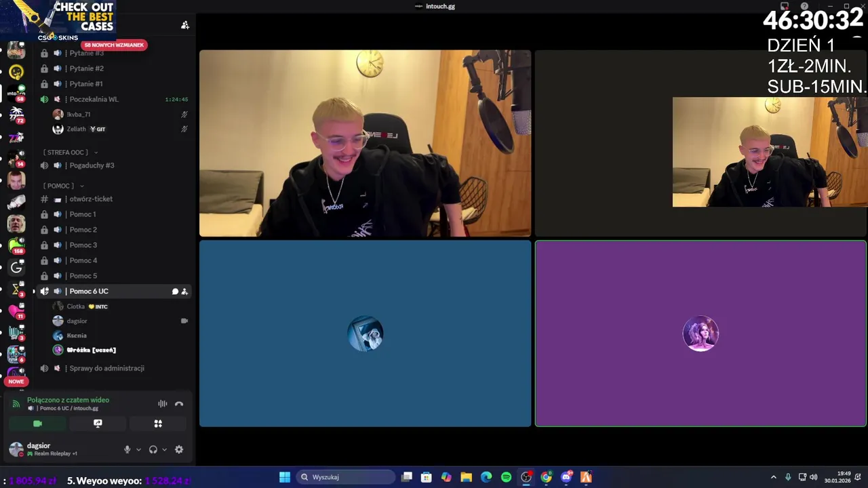Select the purple avatar participant tile
Screen dimensions: 868x488
[701, 333]
